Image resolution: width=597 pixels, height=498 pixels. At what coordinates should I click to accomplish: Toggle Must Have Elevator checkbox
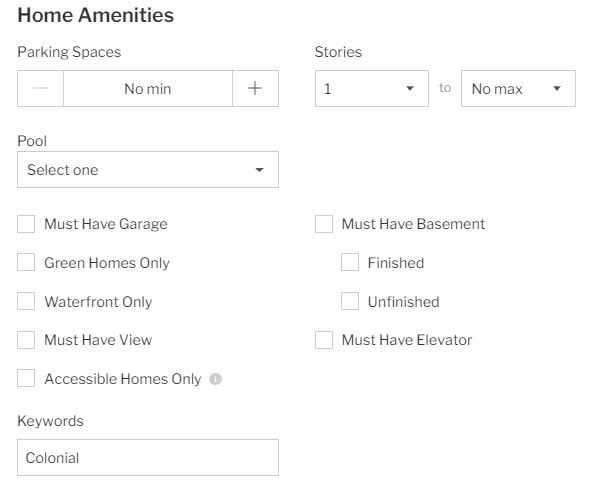point(324,340)
